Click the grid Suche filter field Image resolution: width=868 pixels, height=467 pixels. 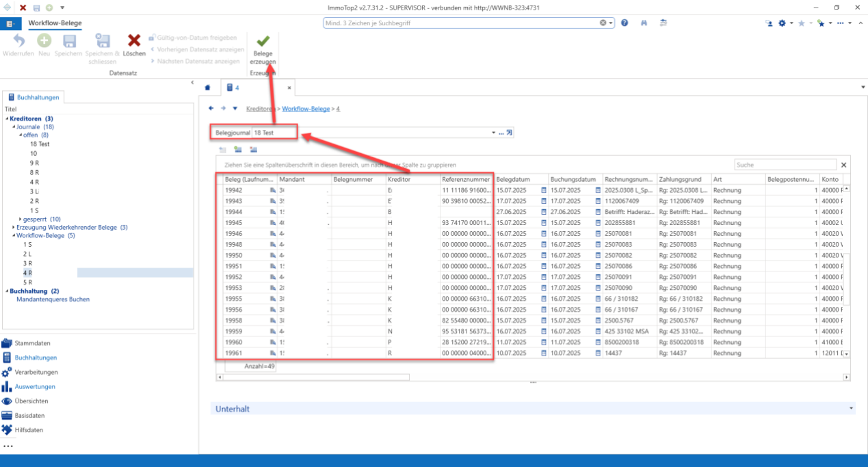coord(785,165)
